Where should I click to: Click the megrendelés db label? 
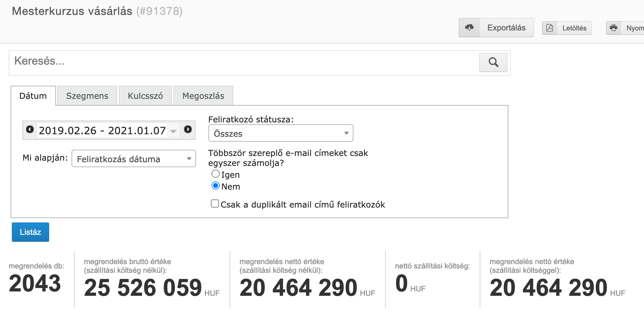pyautogui.click(x=36, y=266)
